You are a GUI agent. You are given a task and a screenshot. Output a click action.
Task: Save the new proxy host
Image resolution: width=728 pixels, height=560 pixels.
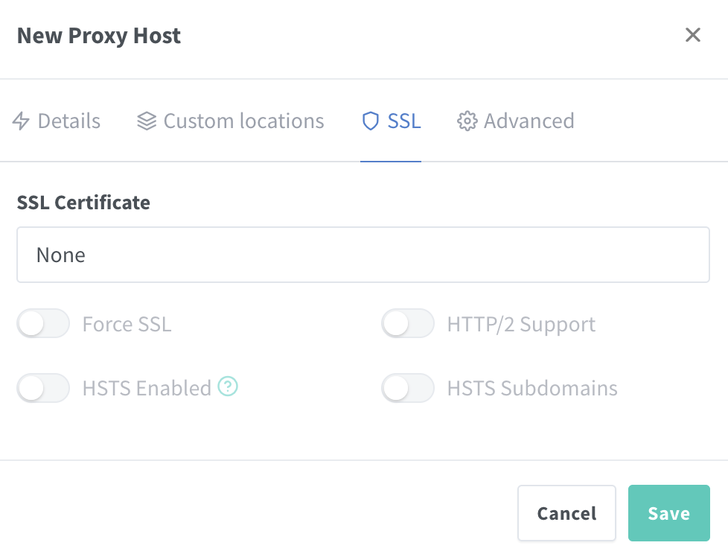[x=668, y=513]
